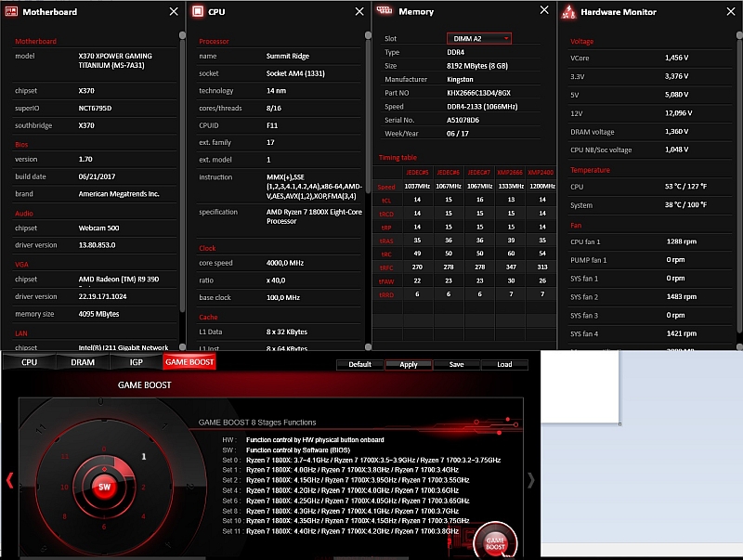Click memory speed DDR4-2133 (1066MHz)
The image size is (743, 560).
482,107
